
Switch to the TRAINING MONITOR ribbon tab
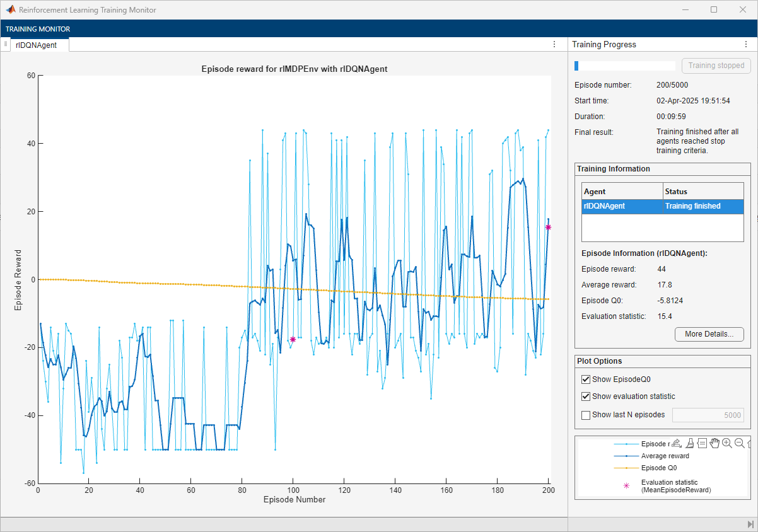(38, 29)
